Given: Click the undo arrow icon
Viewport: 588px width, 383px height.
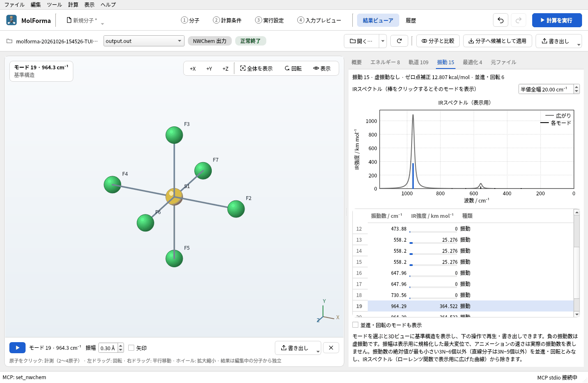Looking at the screenshot, I should [501, 20].
